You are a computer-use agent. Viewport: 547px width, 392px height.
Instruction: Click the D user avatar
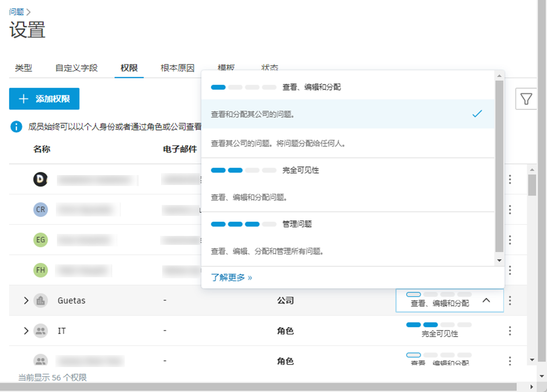click(x=40, y=179)
